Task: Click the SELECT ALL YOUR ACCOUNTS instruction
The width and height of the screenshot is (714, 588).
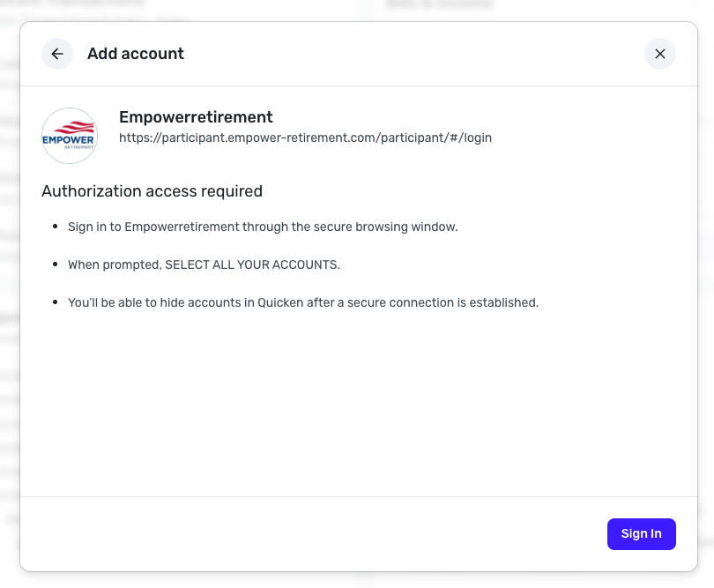Action: 204,264
